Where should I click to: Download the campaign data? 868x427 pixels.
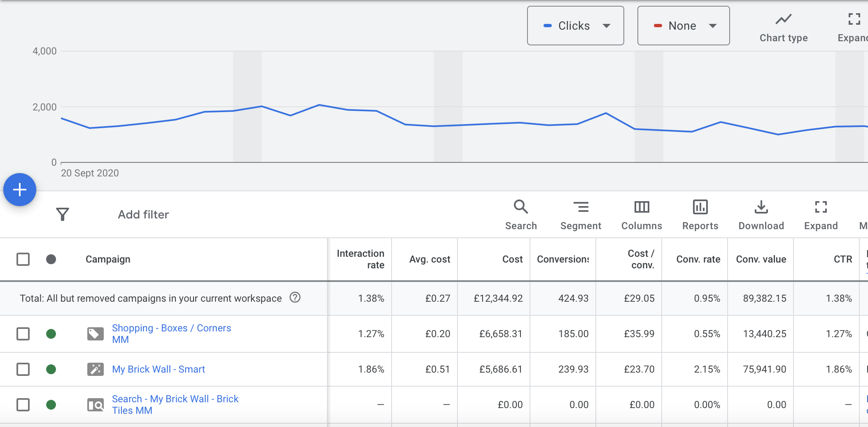(761, 214)
